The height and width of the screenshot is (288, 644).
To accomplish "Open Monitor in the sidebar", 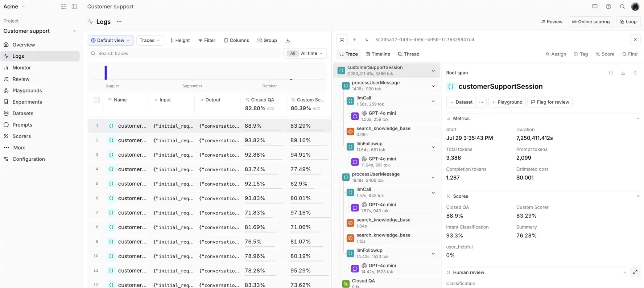I will (40, 67).
